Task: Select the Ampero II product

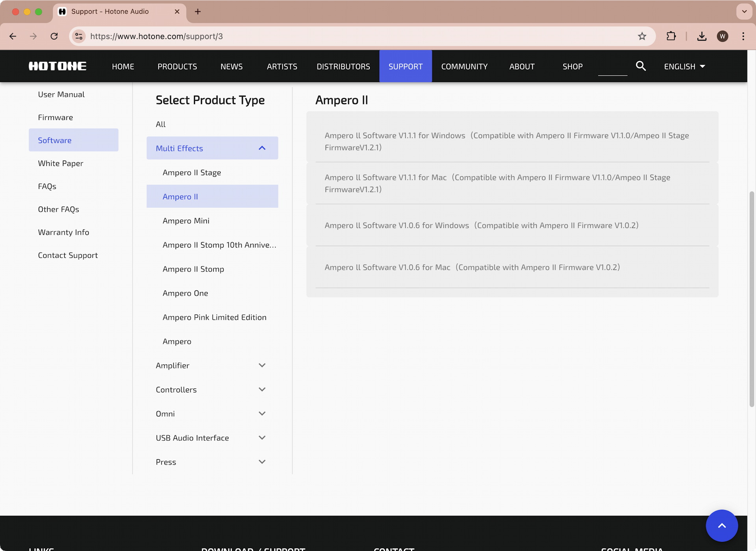Action: coord(212,196)
